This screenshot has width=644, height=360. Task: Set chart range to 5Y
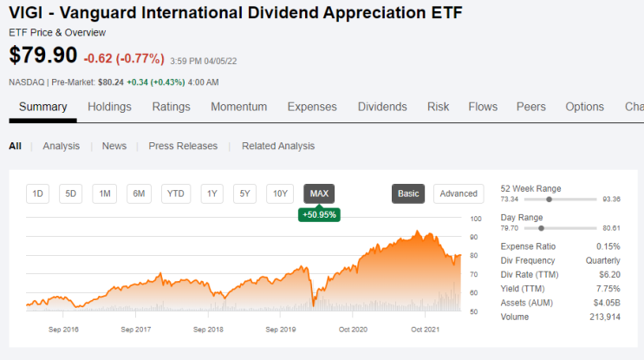(244, 193)
